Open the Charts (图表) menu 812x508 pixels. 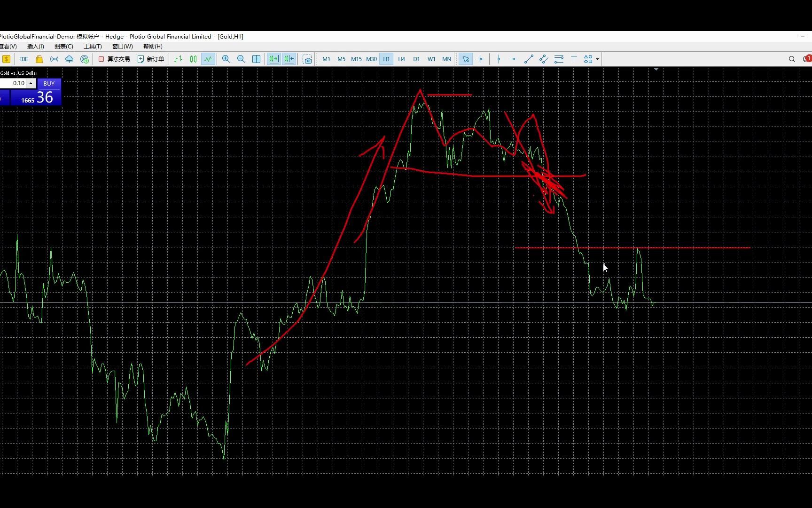pyautogui.click(x=63, y=46)
